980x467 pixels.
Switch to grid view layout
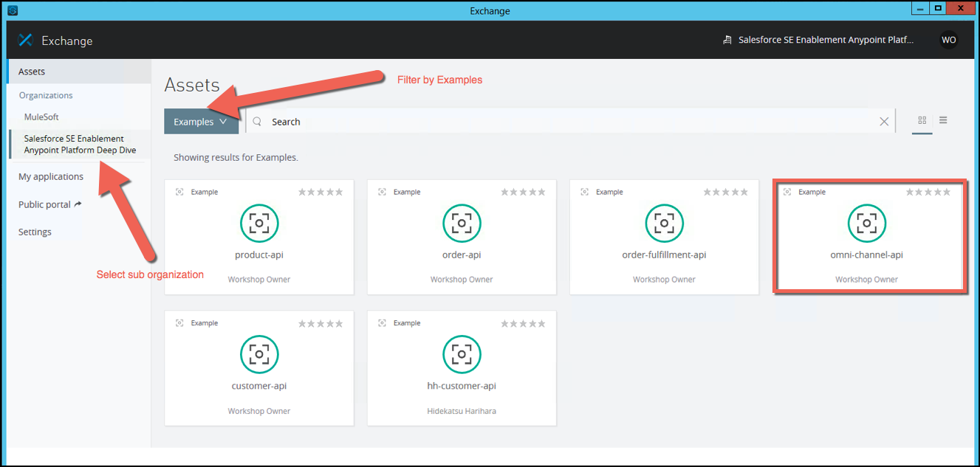(x=922, y=121)
